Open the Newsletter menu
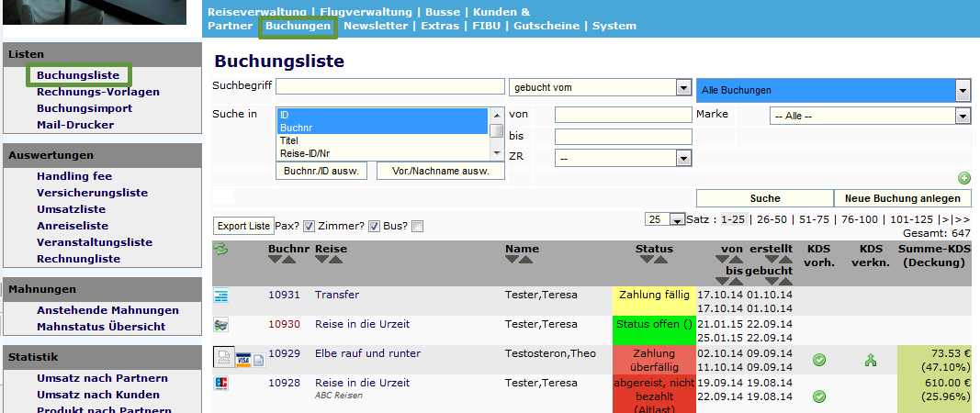 (376, 26)
